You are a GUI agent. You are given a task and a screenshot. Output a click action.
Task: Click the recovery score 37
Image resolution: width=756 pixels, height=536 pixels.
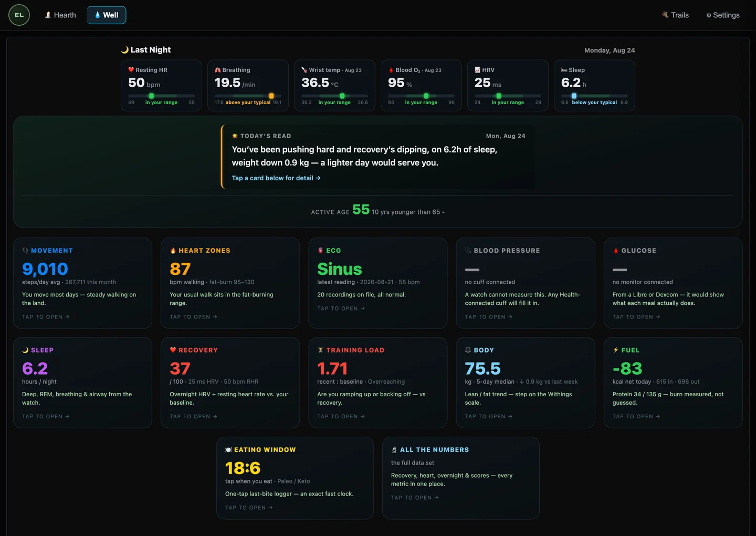click(x=180, y=368)
